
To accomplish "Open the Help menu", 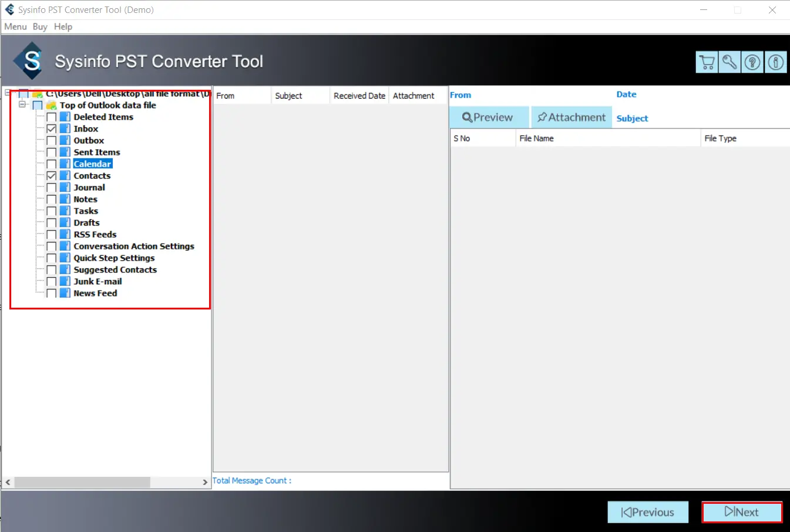I will 63,26.
